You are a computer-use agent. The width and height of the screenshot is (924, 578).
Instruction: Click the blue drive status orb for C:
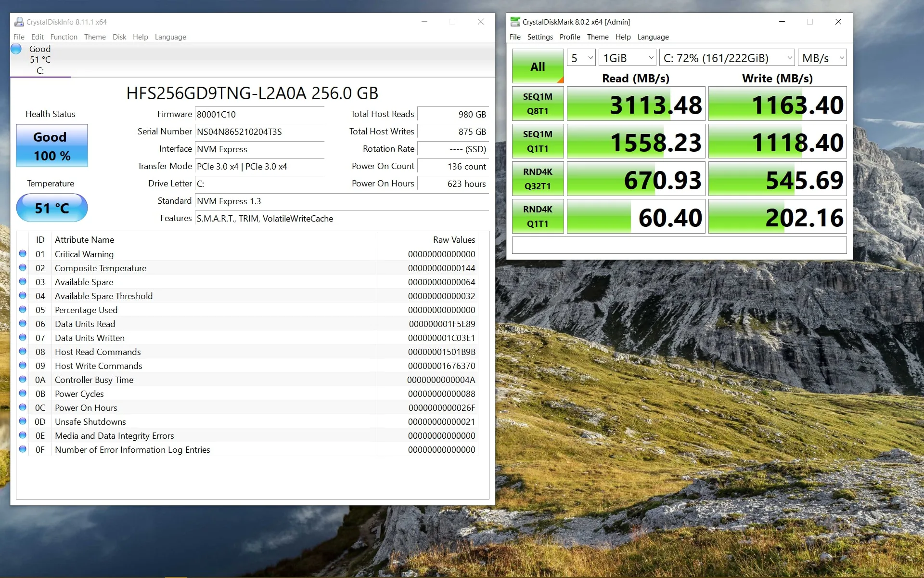16,49
